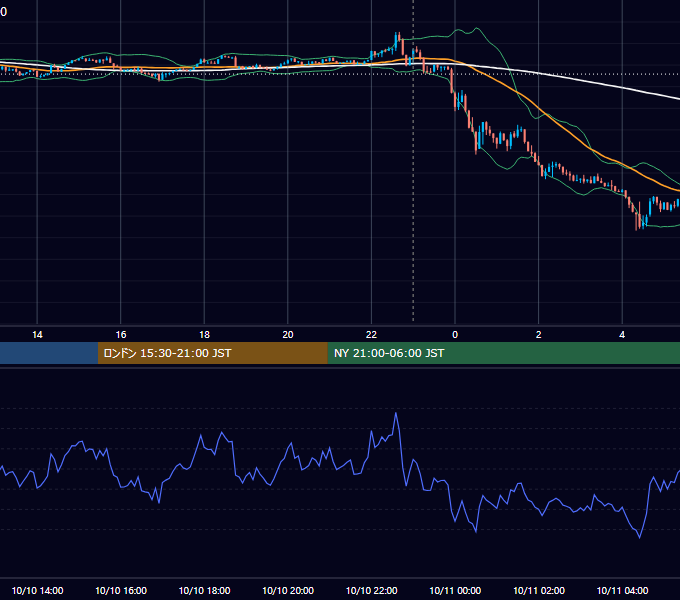Viewport: 680px width, 600px height.
Task: Click the hour label 20 on time axis
Action: [288, 335]
